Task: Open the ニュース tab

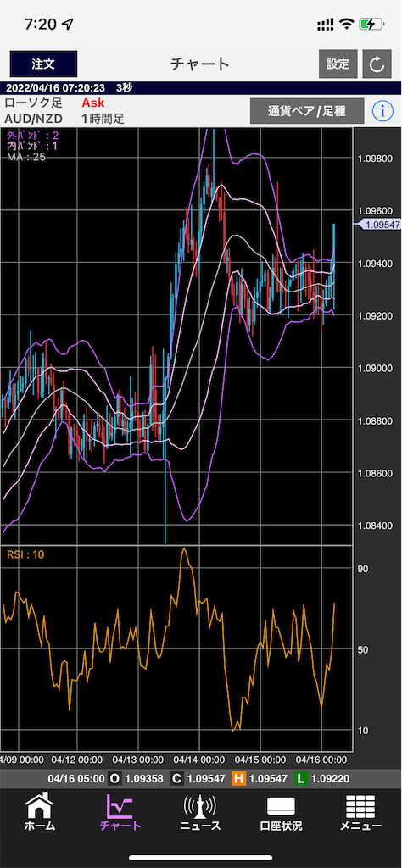Action: coord(200,813)
